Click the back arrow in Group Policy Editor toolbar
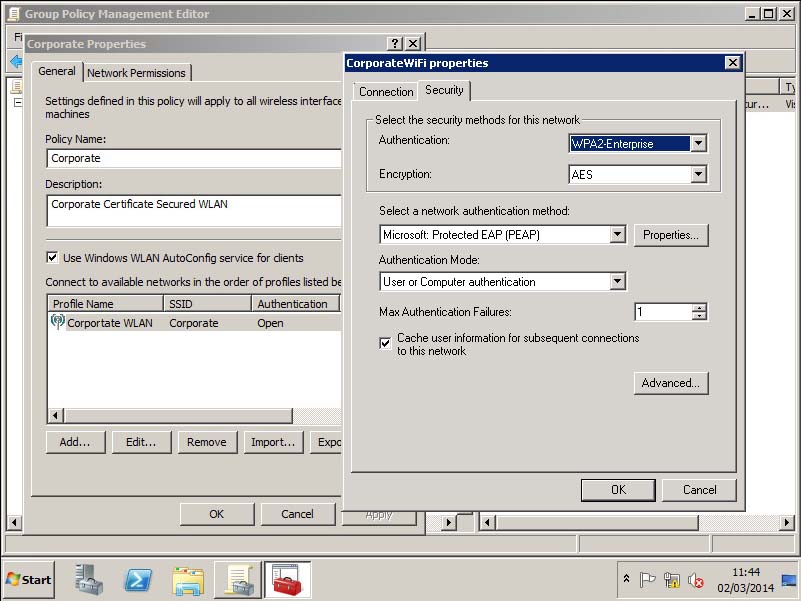This screenshot has width=801, height=601. tap(16, 62)
